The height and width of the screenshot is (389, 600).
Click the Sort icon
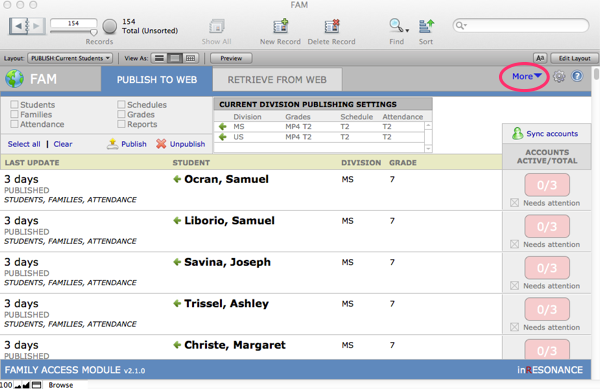(x=426, y=26)
